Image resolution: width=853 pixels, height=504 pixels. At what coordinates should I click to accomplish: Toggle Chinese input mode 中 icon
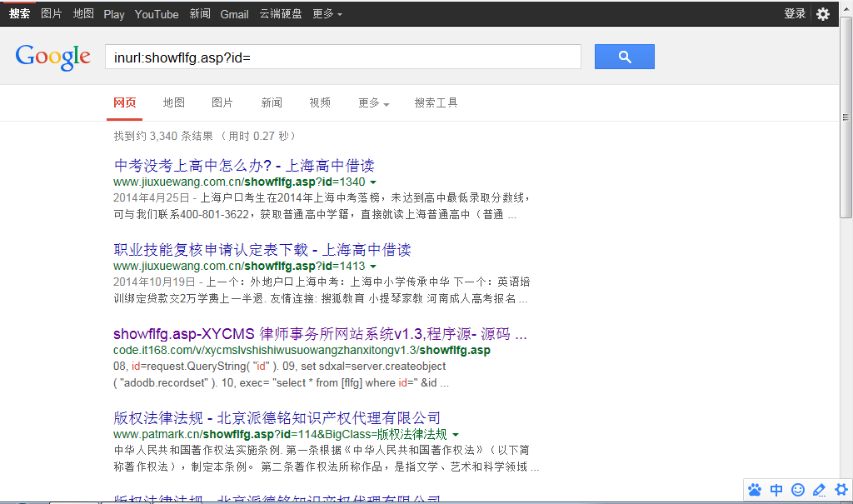(776, 490)
